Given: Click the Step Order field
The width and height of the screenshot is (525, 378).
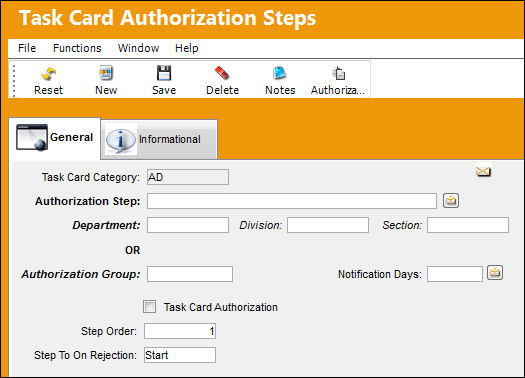Looking at the screenshot, I should click(x=180, y=331).
